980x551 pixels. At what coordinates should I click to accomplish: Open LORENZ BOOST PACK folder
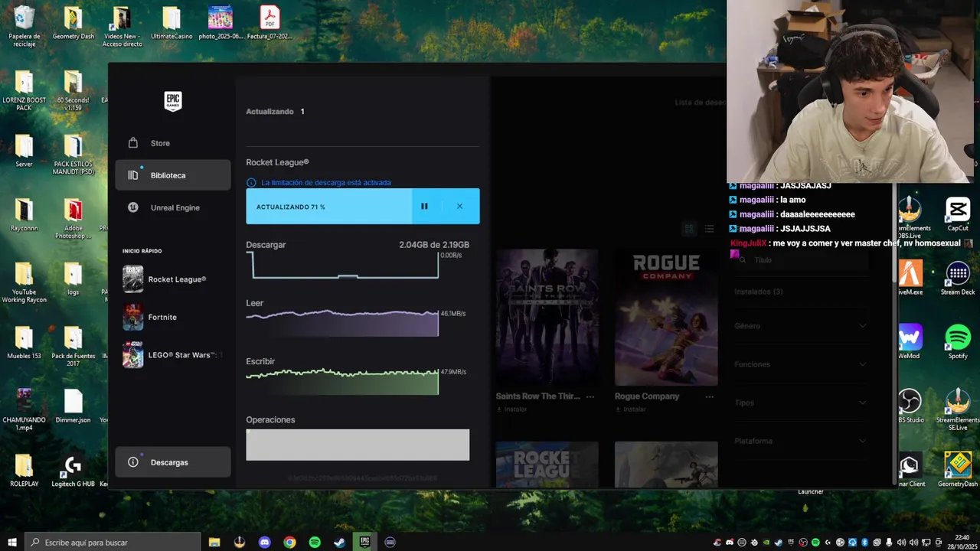point(24,90)
